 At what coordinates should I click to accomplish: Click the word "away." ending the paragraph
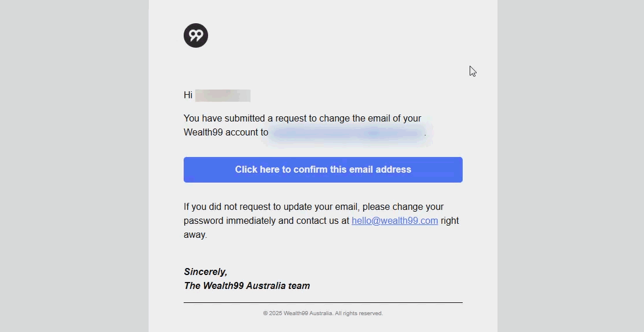tap(195, 235)
